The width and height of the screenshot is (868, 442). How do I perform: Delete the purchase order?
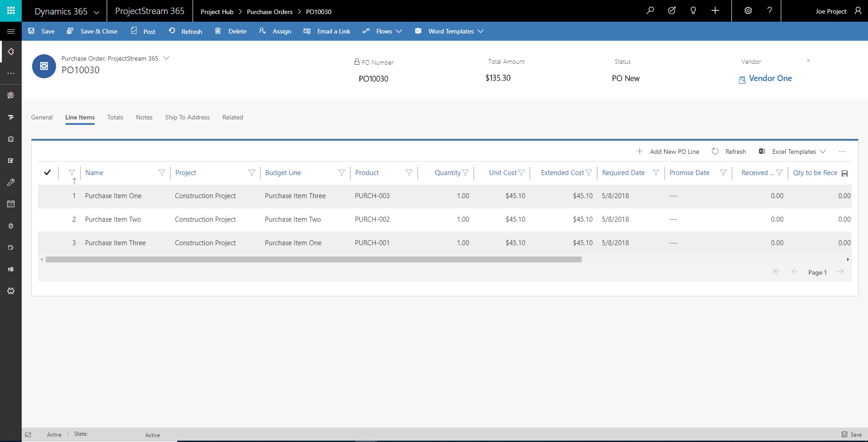pyautogui.click(x=231, y=31)
